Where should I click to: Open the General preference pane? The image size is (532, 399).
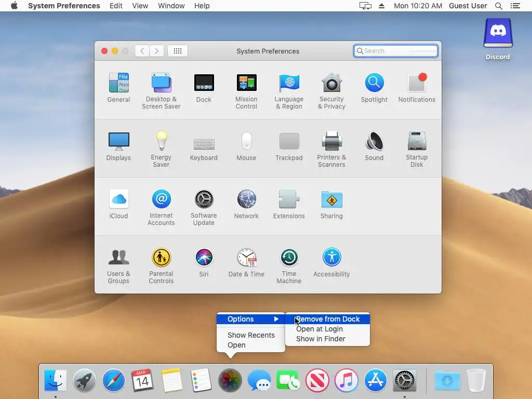pos(118,87)
